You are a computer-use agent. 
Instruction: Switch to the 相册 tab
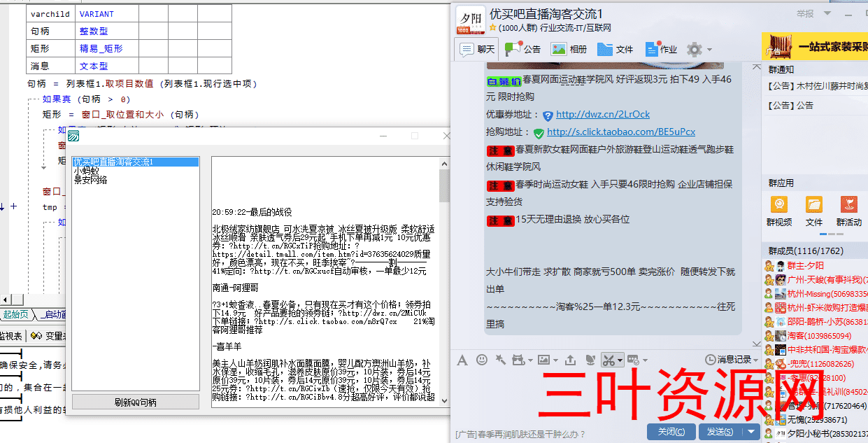point(569,49)
